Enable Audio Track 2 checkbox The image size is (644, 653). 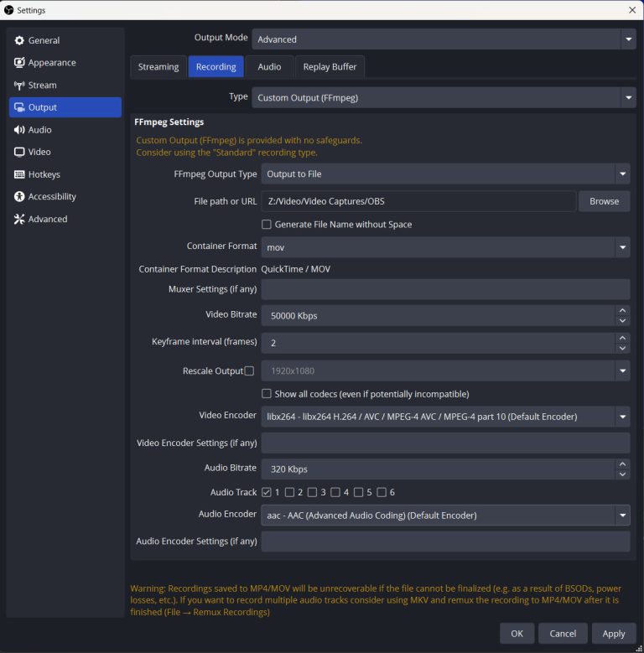coord(289,492)
